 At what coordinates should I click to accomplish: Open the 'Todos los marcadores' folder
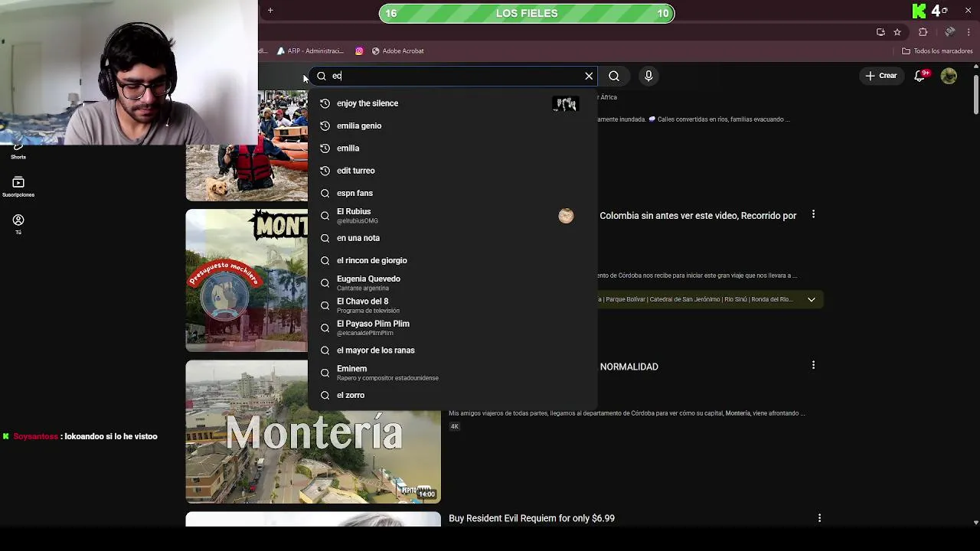point(937,51)
